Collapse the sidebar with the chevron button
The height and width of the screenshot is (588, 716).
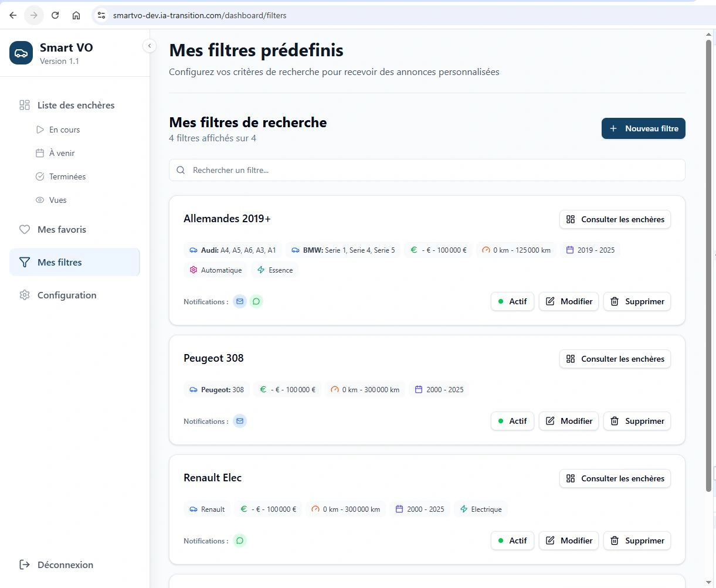tap(150, 46)
